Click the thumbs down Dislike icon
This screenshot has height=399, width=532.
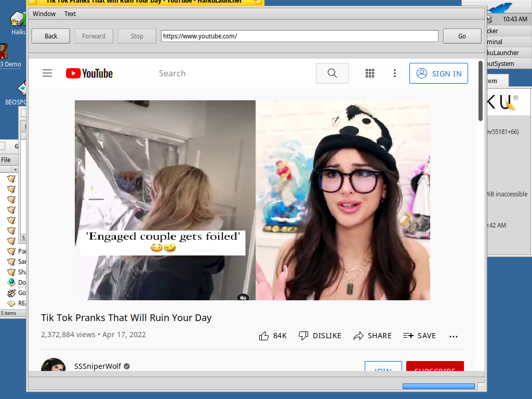coord(303,336)
